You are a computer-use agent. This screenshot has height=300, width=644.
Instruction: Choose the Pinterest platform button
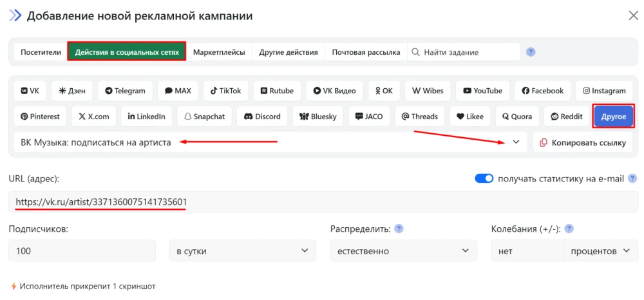(40, 117)
